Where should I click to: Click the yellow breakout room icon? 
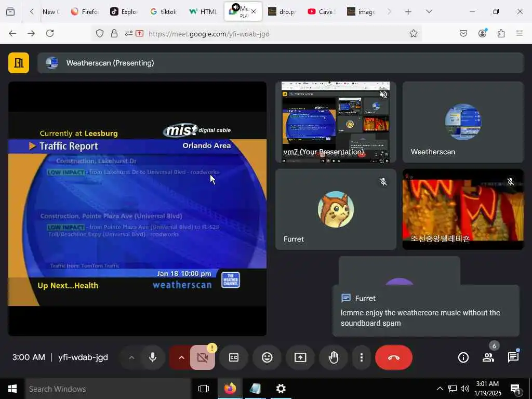pyautogui.click(x=19, y=63)
